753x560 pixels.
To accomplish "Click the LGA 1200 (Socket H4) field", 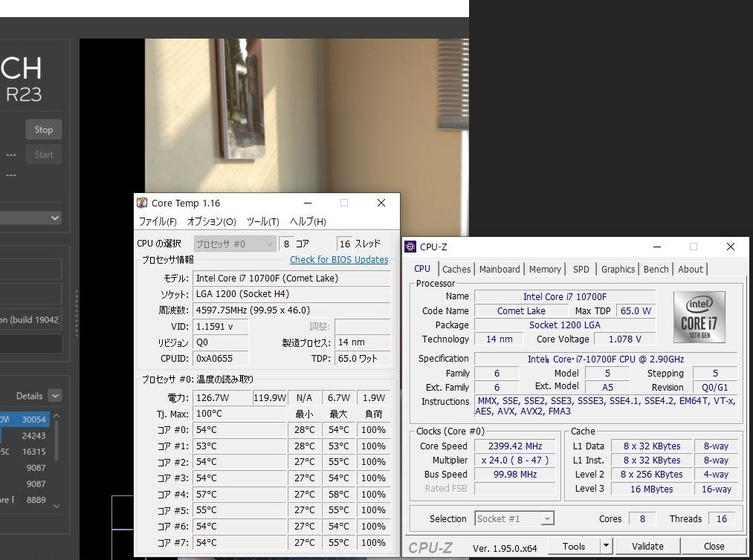I will pos(291,294).
